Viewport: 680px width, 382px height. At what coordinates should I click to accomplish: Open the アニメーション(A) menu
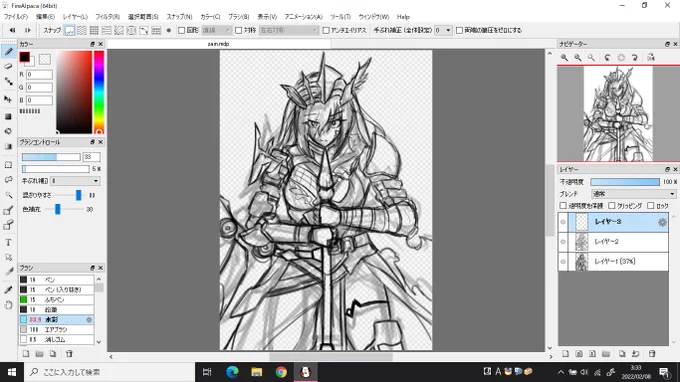point(304,17)
